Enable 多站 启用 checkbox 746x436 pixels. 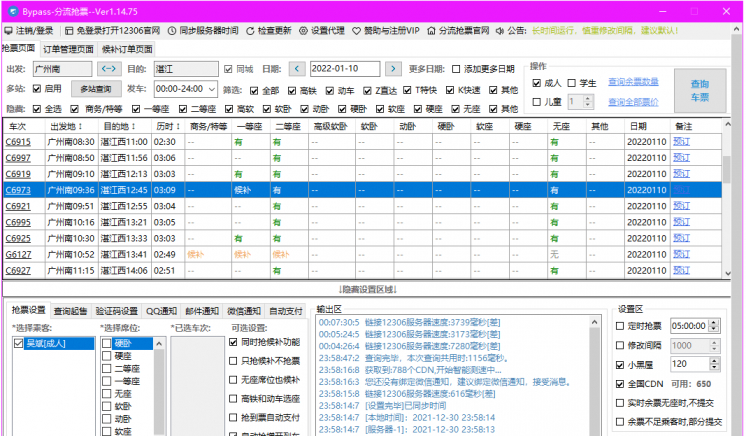tap(37, 89)
